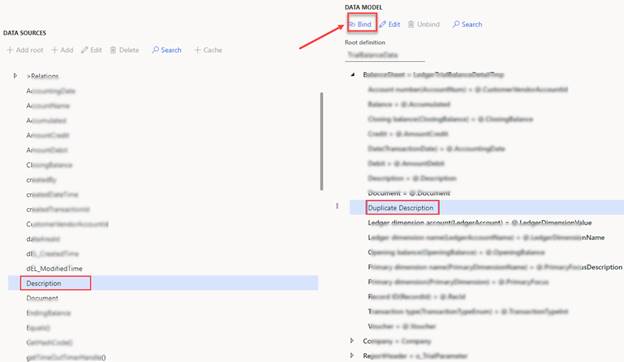Select the Opening balance model row
The image size is (624, 362).
456,252
